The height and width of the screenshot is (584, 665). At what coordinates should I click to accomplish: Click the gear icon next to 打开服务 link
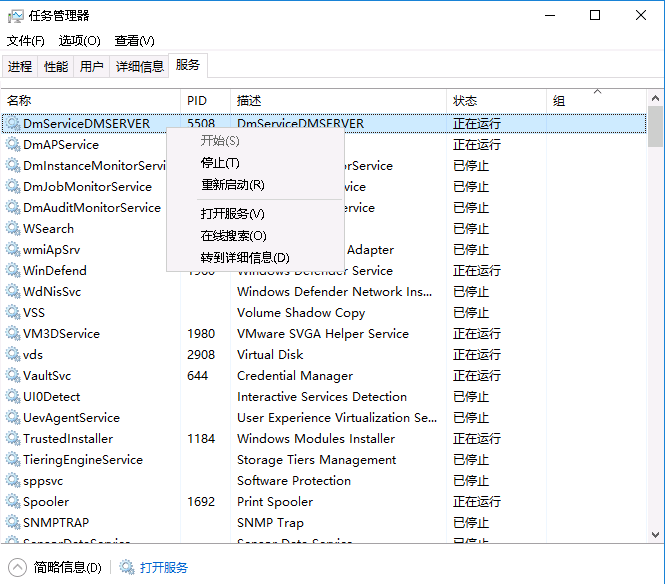pos(126,567)
